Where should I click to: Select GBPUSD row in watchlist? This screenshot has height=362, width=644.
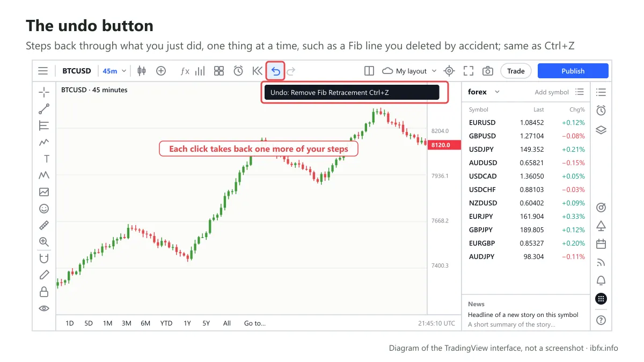click(x=526, y=136)
